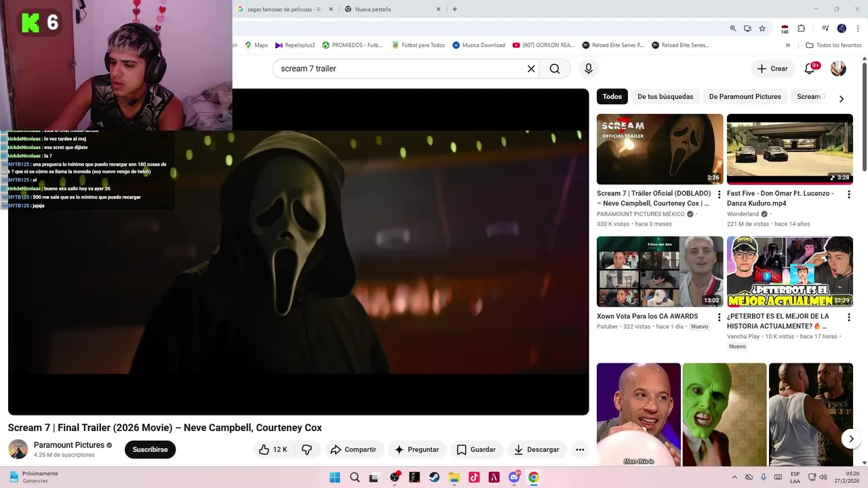Clear the search box with X
Image resolution: width=868 pixels, height=488 pixels.
pos(531,68)
